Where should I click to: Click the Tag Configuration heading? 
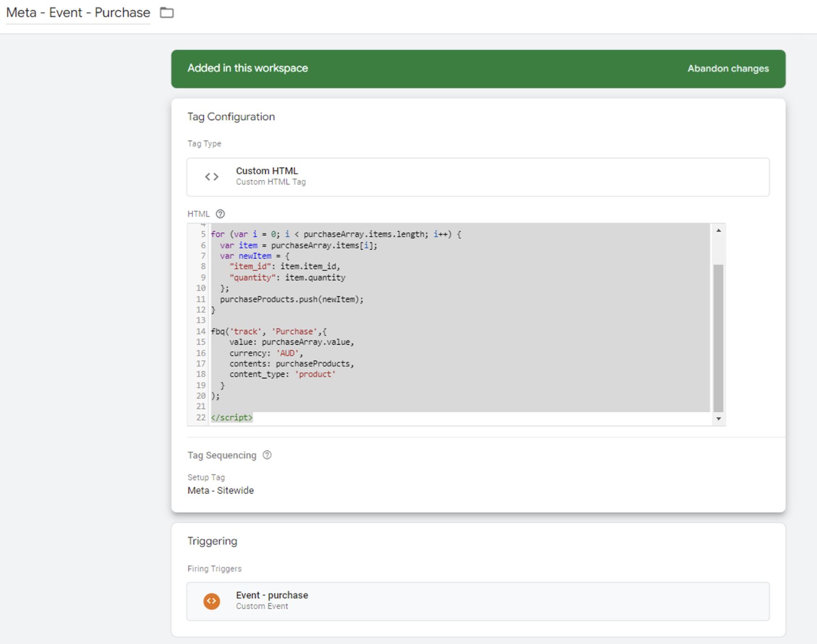tap(231, 117)
